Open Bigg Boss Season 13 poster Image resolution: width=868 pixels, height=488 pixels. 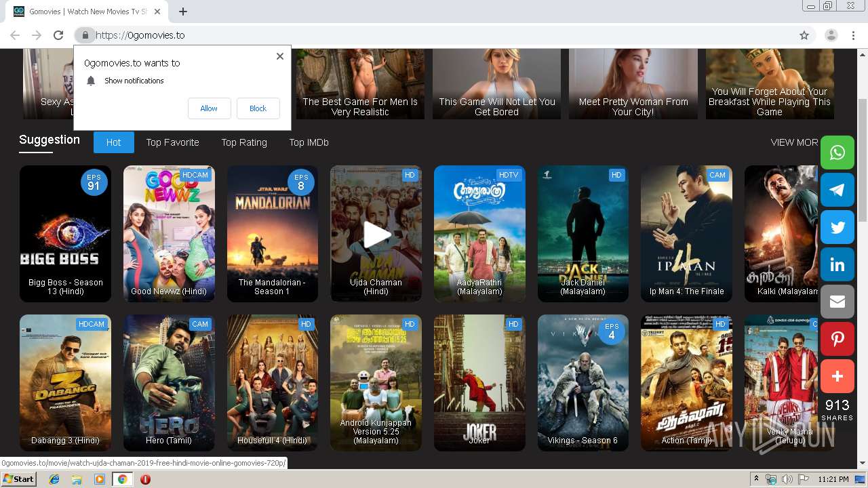(x=65, y=234)
